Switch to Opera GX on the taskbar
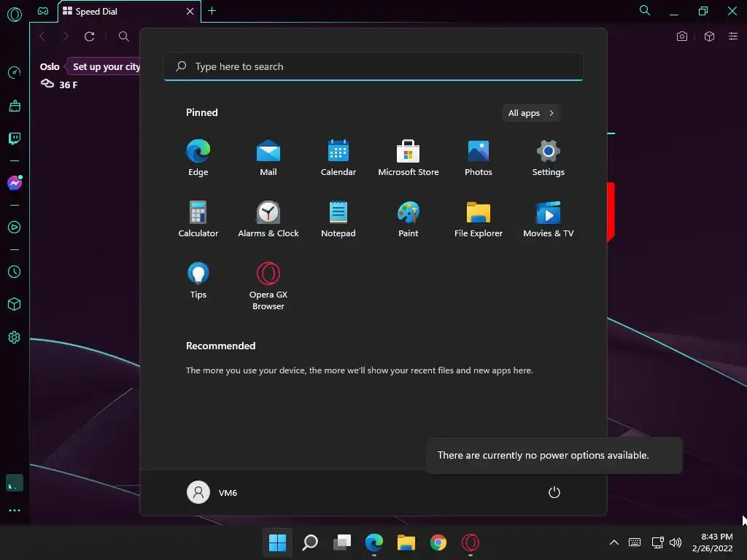 (471, 542)
